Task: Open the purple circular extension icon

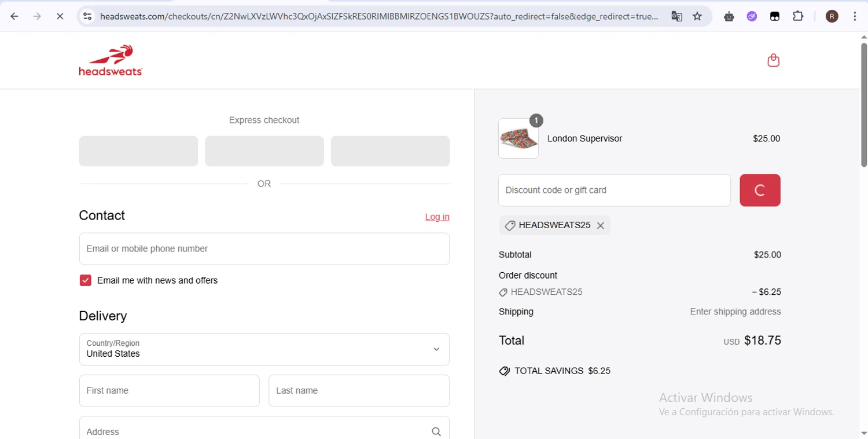Action: tap(752, 16)
